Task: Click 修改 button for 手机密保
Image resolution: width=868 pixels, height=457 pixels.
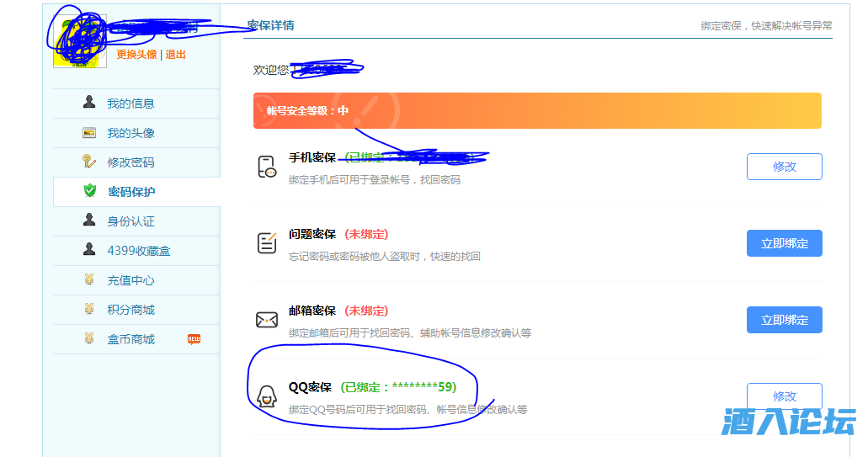Action: point(785,167)
